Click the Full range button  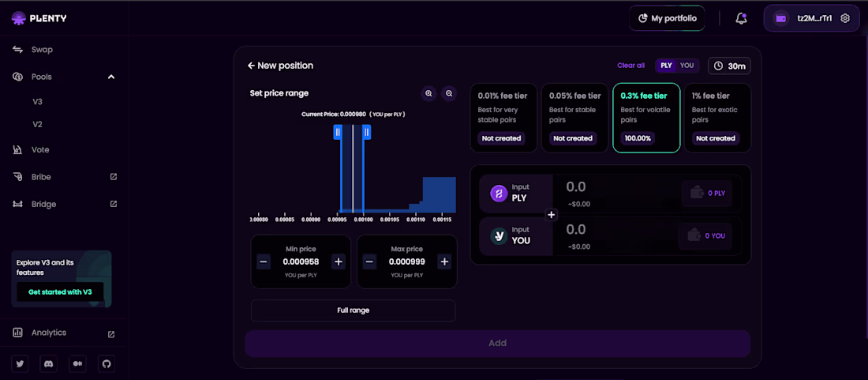coord(354,310)
